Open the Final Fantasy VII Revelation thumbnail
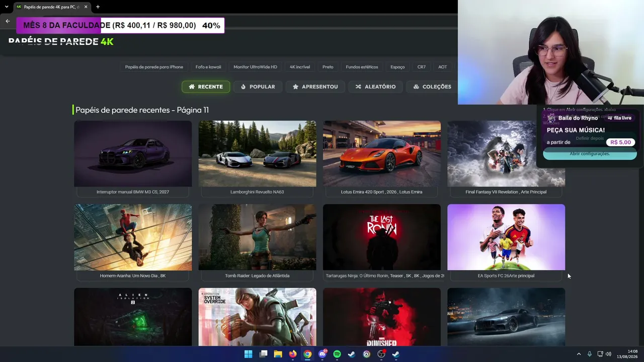Screen dimensions: 644x362 click(x=506, y=153)
